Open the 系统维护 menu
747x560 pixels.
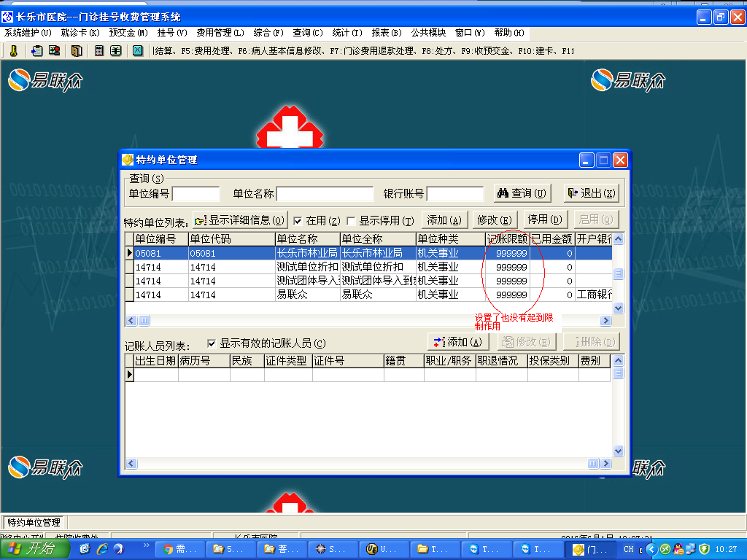click(x=28, y=32)
